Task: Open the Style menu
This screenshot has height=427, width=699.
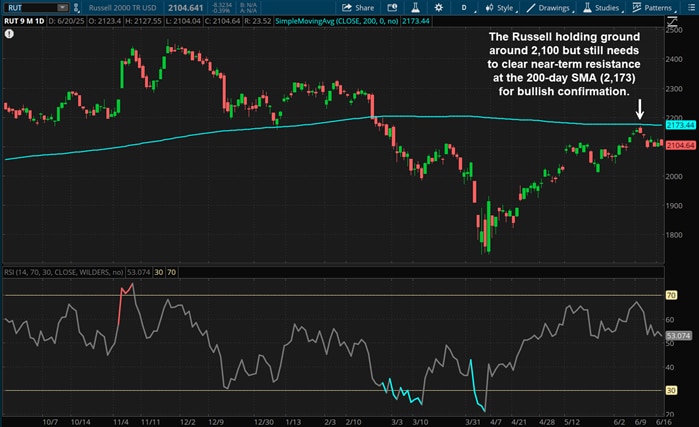Action: [x=501, y=8]
